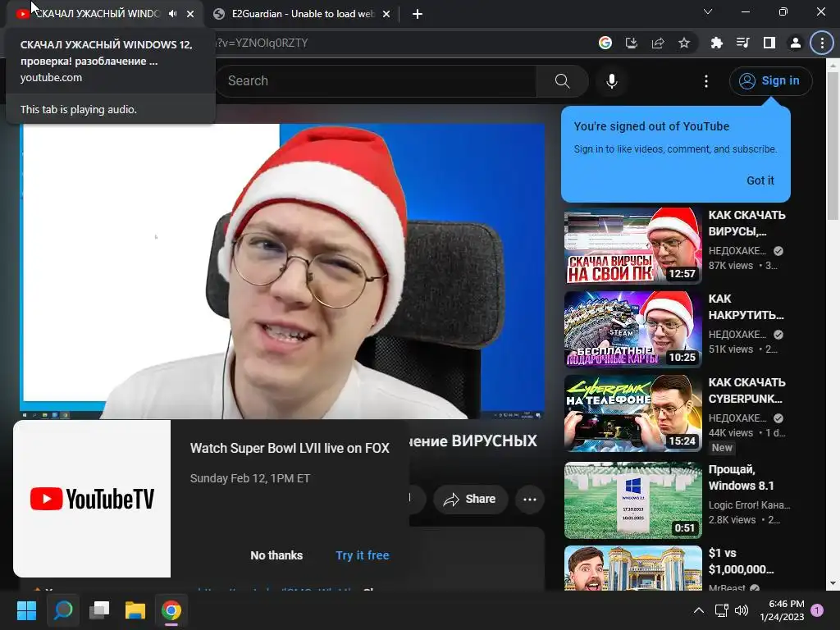Click the Chrome taskbar icon
840x630 pixels.
[x=171, y=610]
